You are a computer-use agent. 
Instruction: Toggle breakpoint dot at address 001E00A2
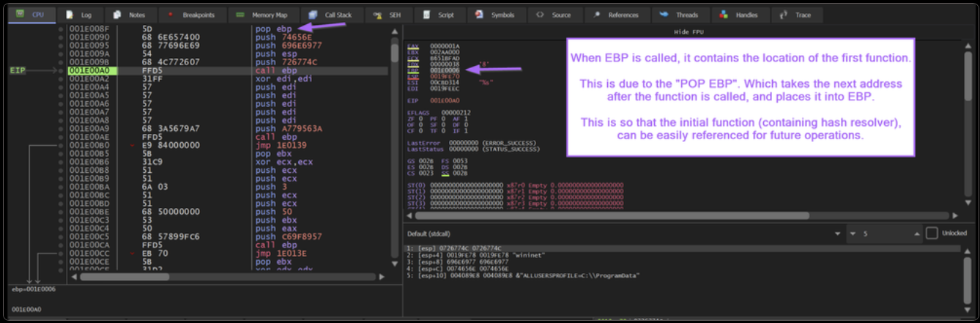tap(60, 78)
